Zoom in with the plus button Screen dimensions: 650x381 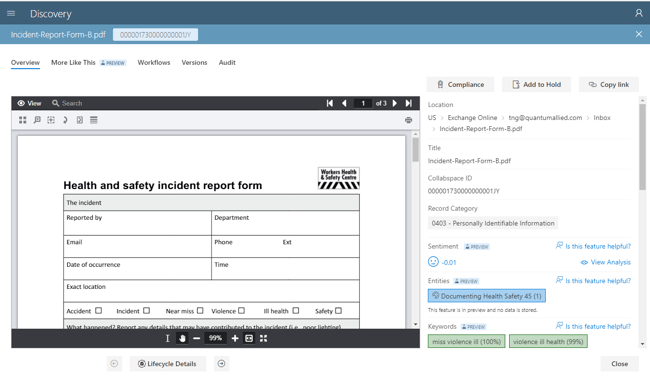click(235, 339)
